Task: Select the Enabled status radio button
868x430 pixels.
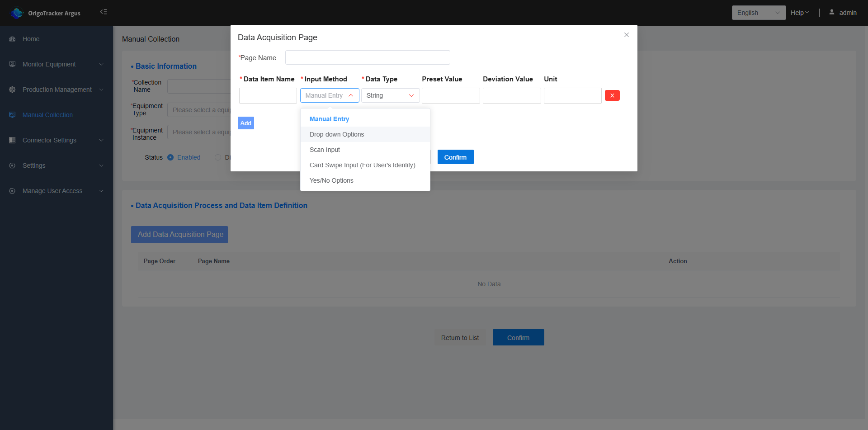Action: (x=170, y=157)
